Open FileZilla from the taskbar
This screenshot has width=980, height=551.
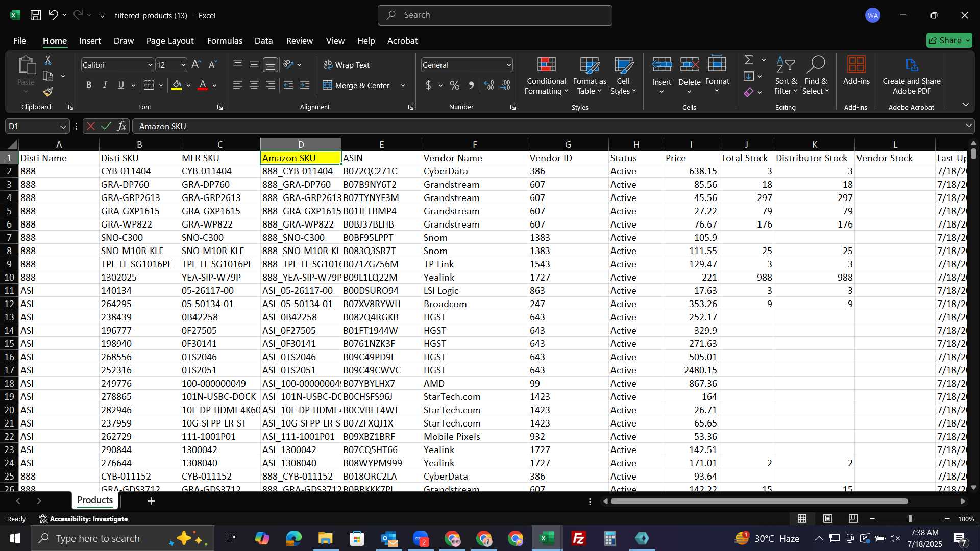click(578, 538)
